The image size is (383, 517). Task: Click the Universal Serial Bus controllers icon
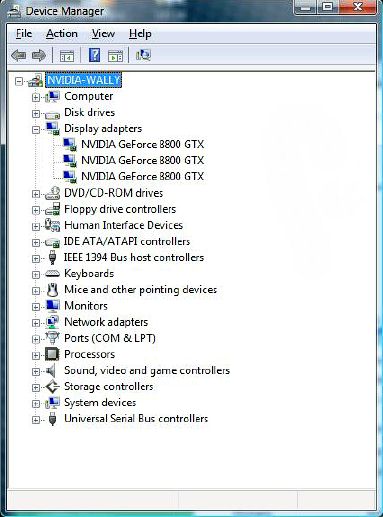(52, 419)
